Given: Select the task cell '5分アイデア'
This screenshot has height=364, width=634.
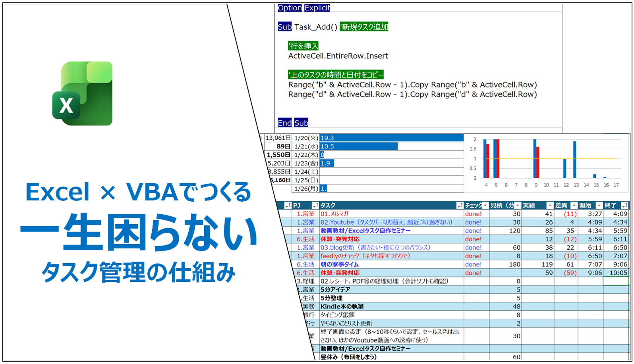Looking at the screenshot, I should coord(392,289).
